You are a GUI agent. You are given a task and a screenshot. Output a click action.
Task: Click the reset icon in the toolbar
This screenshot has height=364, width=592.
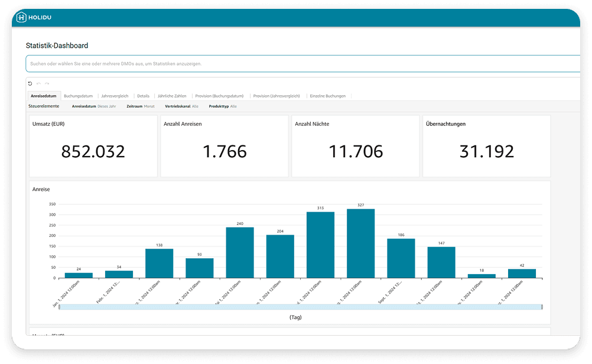tap(30, 84)
